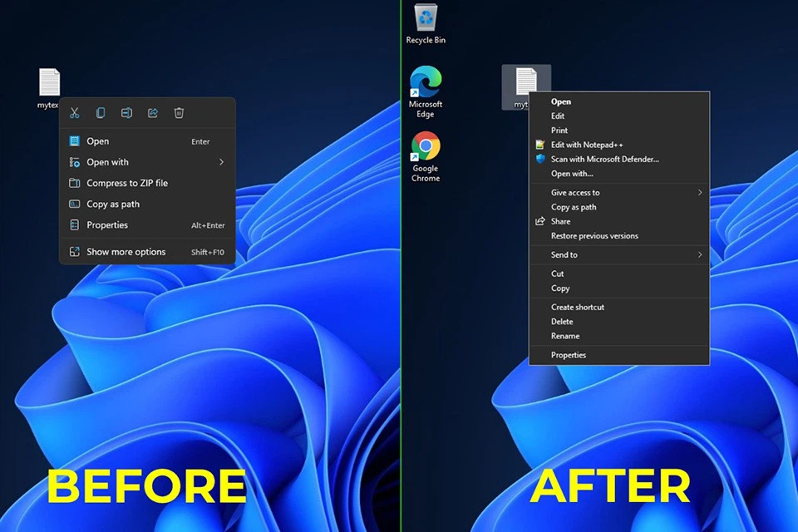Choose Print in the classic context menu

pyautogui.click(x=619, y=131)
